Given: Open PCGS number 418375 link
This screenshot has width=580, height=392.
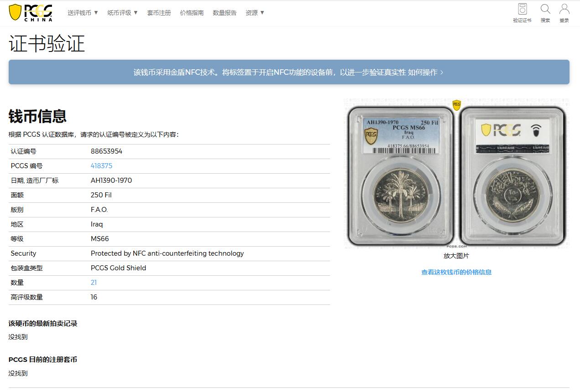Looking at the screenshot, I should (x=101, y=166).
